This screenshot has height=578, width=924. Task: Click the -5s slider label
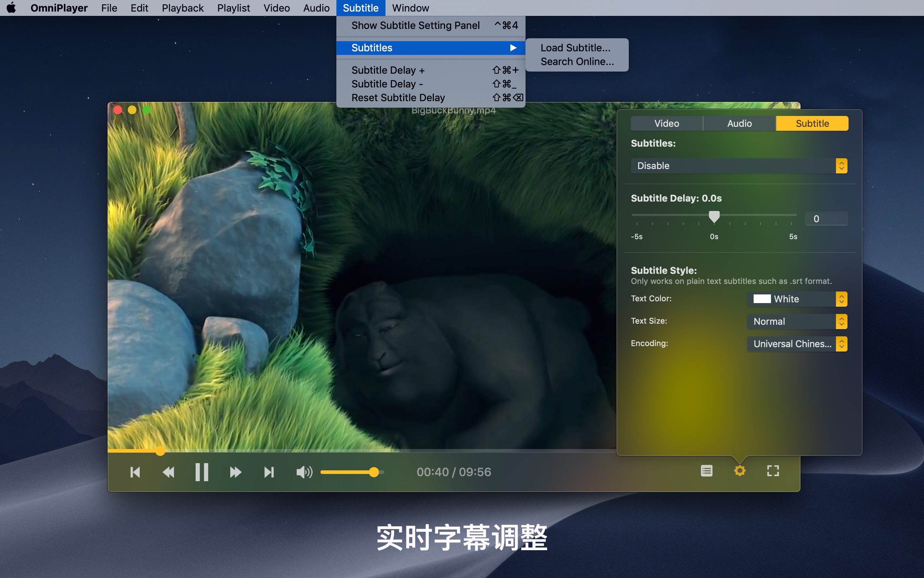[636, 237]
